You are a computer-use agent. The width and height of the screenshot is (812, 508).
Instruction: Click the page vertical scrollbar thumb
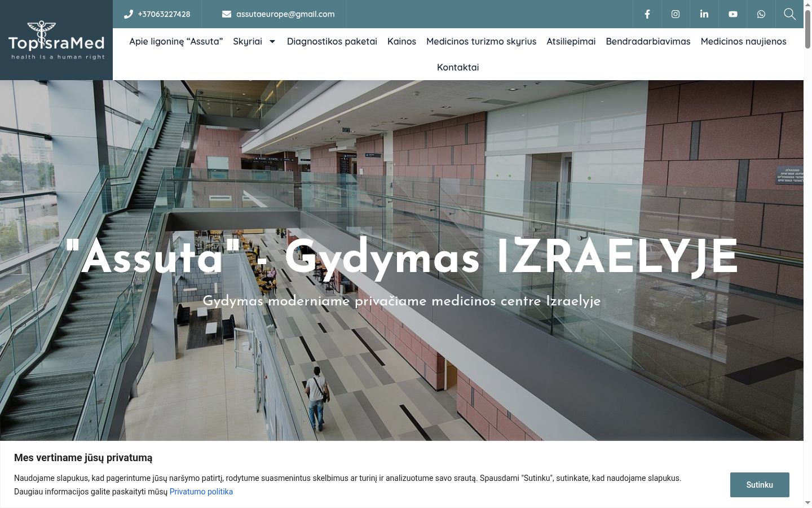(x=807, y=29)
